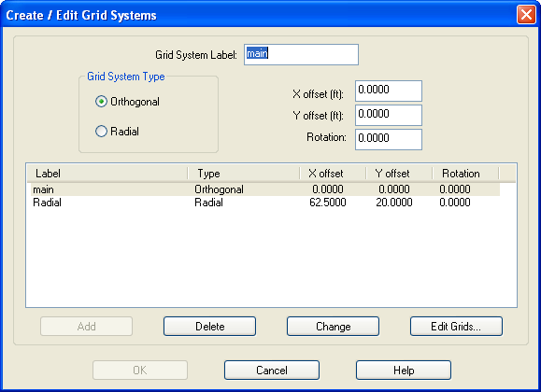Click the Y offset input field
The height and width of the screenshot is (392, 541).
[x=389, y=115]
